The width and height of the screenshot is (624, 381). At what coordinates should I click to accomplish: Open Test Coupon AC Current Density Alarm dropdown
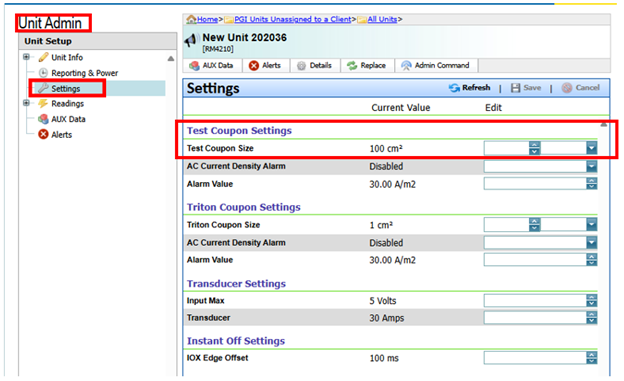pyautogui.click(x=592, y=166)
